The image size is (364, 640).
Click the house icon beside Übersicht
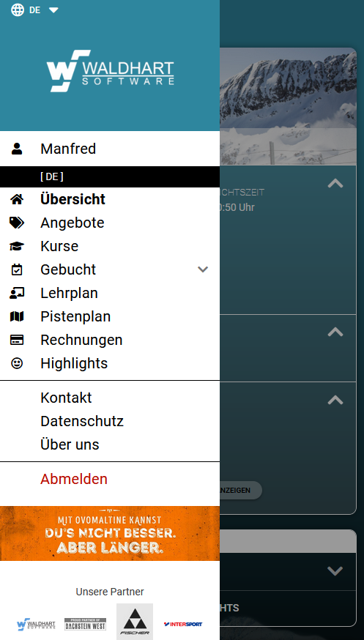17,200
